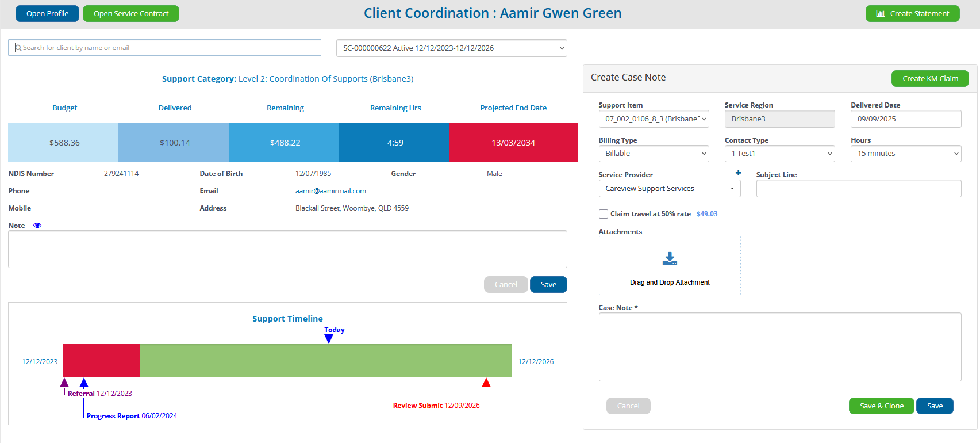Select the Contact Type dropdown
This screenshot has width=980, height=443.
pyautogui.click(x=779, y=154)
